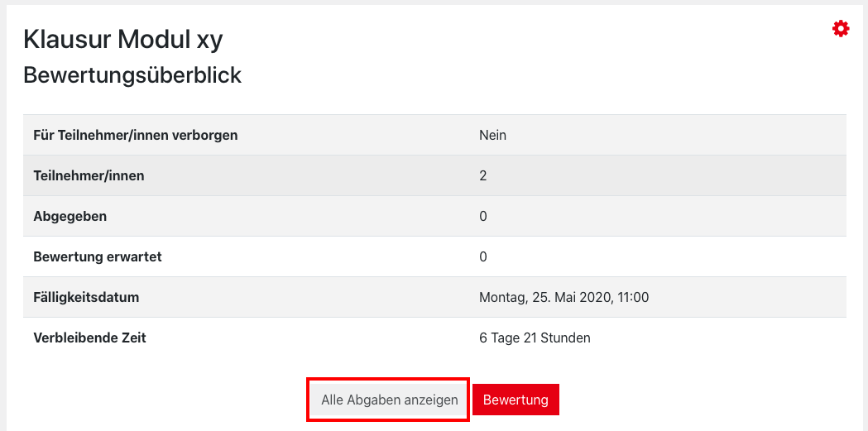
Task: Click the 'Alle Abgaben anzeigen' button
Action: click(x=389, y=400)
